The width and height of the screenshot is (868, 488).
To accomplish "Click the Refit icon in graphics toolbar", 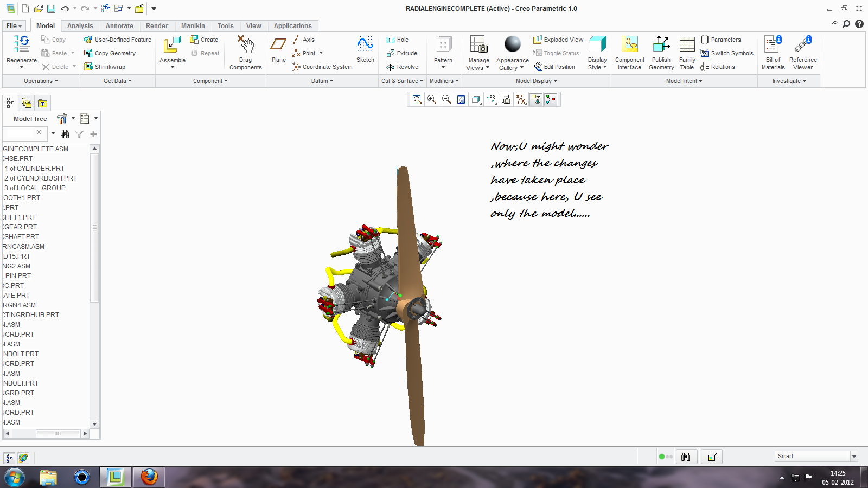I will point(417,99).
